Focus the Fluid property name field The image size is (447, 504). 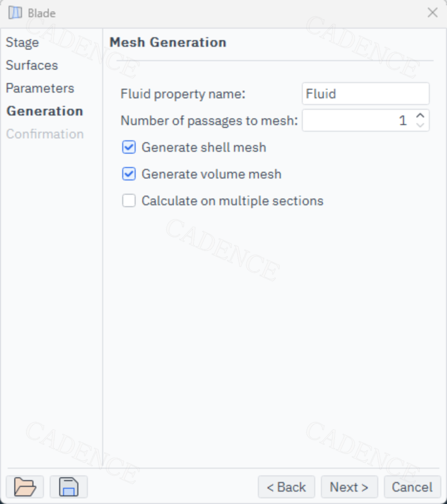pos(366,94)
